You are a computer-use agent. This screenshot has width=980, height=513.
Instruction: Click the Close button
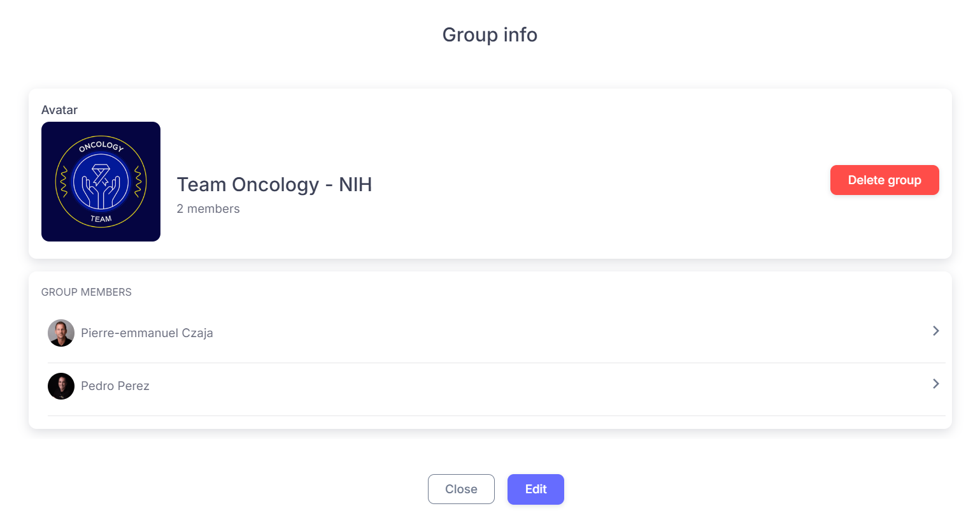pos(461,489)
